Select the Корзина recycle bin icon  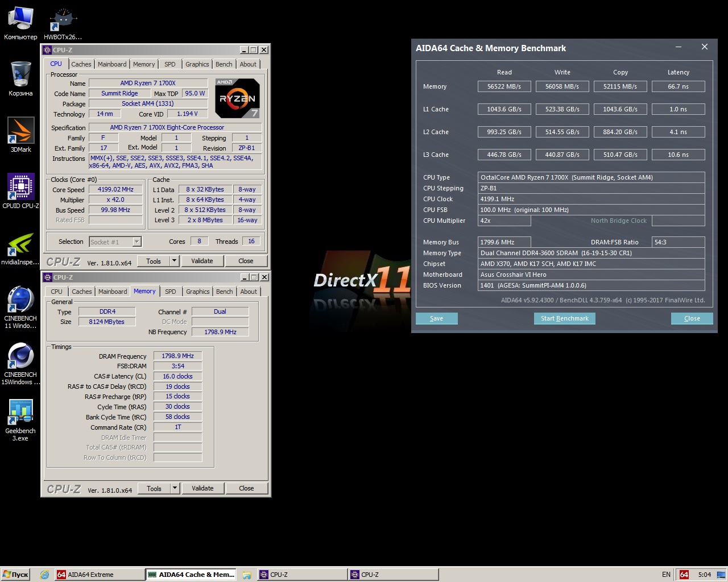pos(20,78)
